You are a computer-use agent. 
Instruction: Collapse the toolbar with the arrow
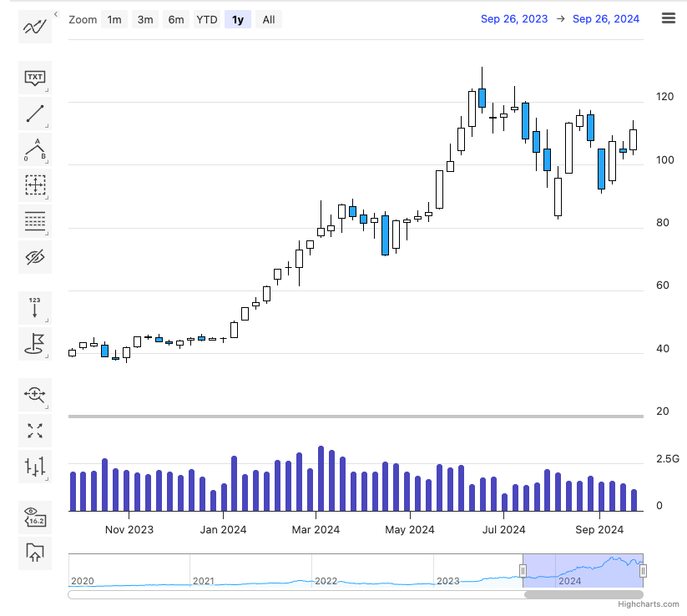pyautogui.click(x=56, y=14)
